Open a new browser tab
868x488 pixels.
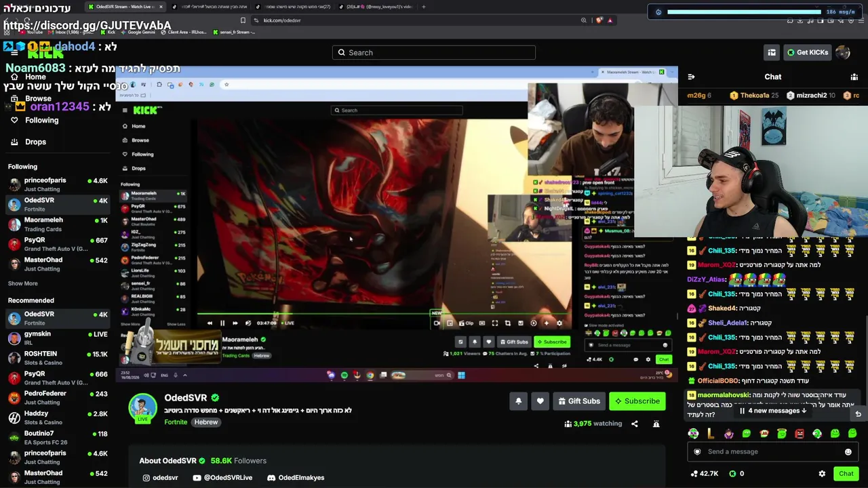click(x=423, y=7)
